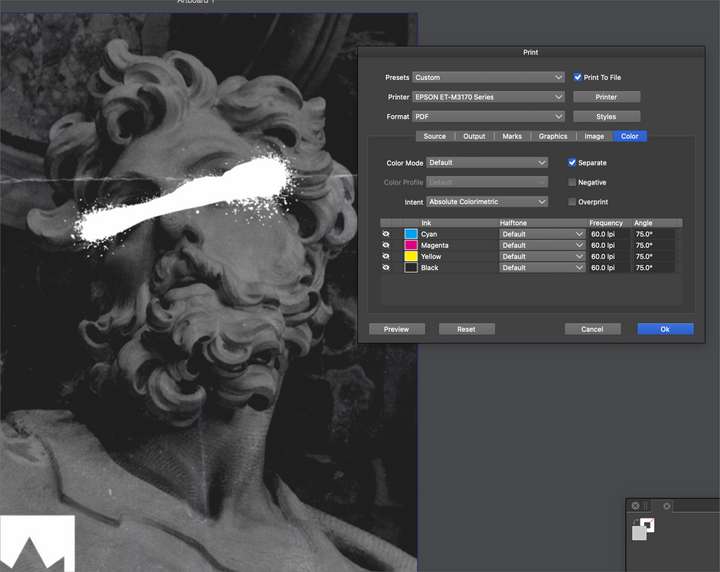Open Cyan halftone dropdown
Image resolution: width=720 pixels, height=572 pixels.
(x=542, y=234)
